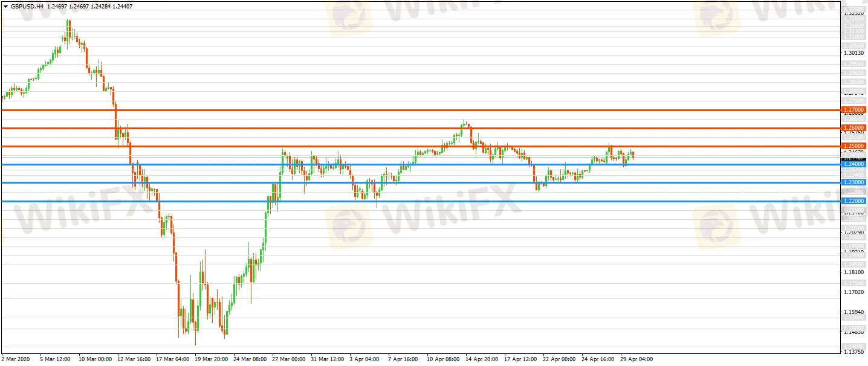868x366 pixels.
Task: Select the 22 Apr 00:00 time marker
Action: click(x=559, y=359)
